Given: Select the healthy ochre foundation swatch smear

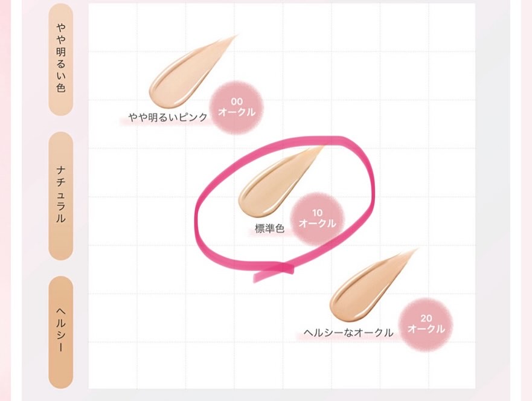Looking at the screenshot, I should tap(371, 285).
